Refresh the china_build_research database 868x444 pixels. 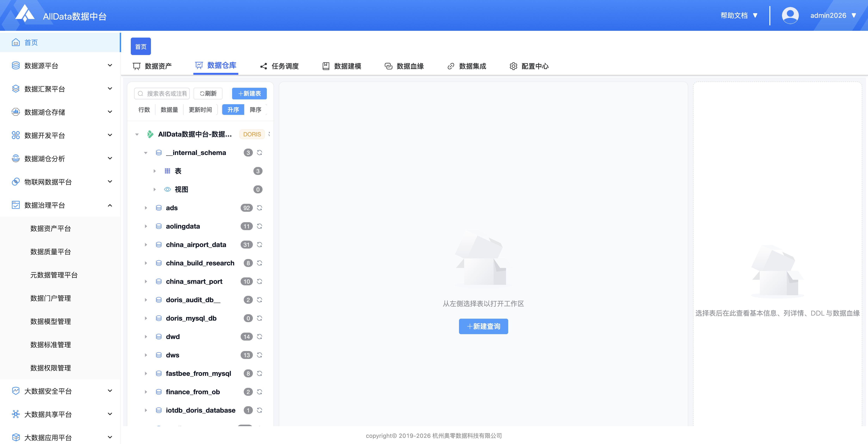click(x=259, y=263)
